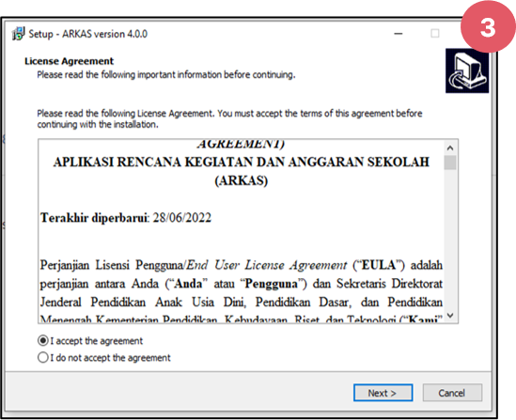Click the Cancel button
Image resolution: width=516 pixels, height=420 pixels.
point(452,393)
